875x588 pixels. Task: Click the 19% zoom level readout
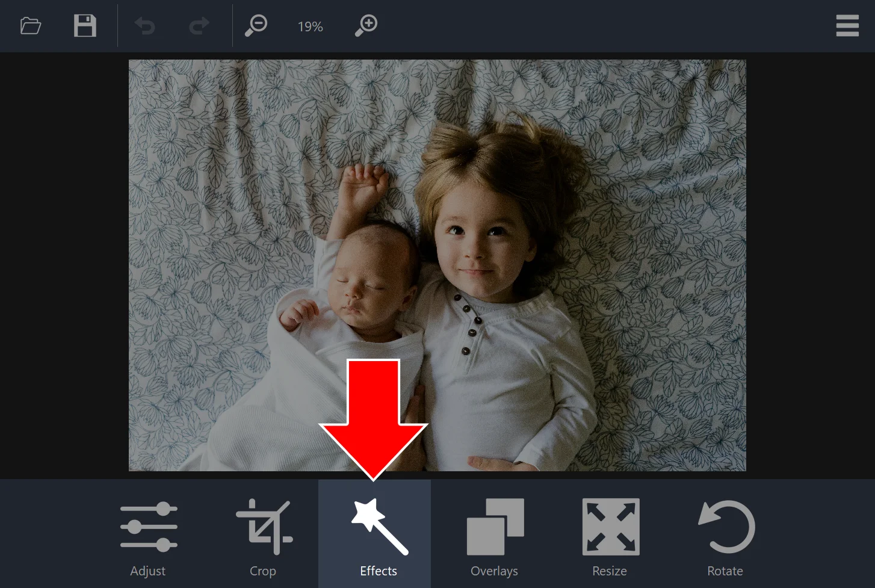(x=311, y=26)
